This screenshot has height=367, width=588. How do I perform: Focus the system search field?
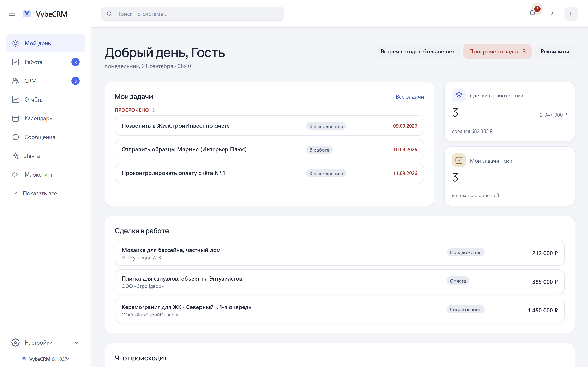(193, 14)
